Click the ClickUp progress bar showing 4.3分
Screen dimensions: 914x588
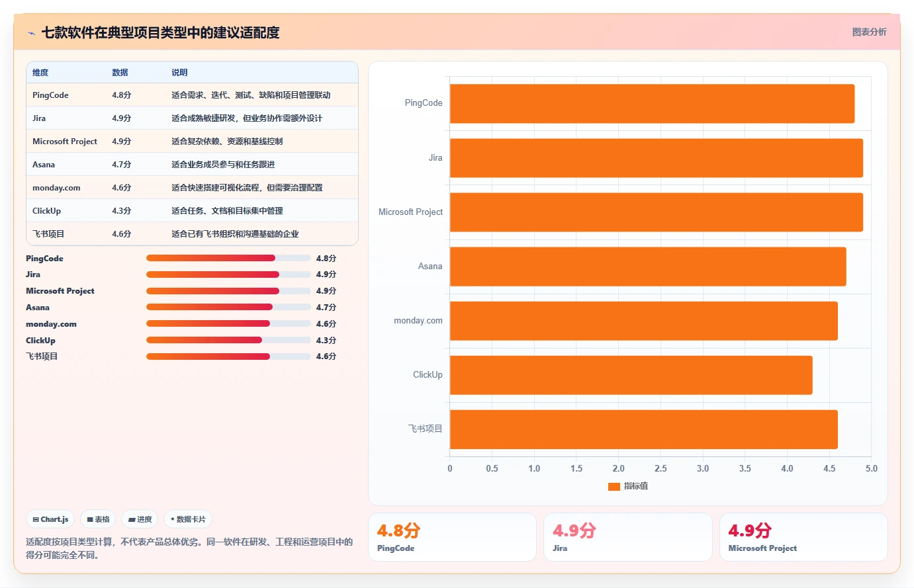pos(228,340)
